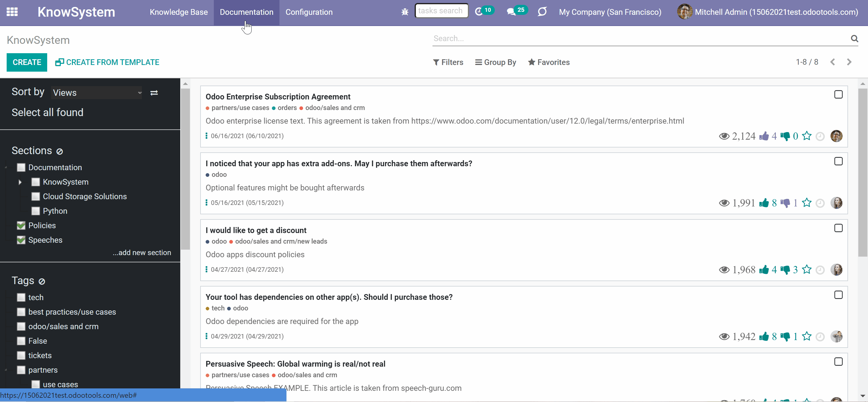
Task: Click CREATE FROM TEMPLATE
Action: tap(107, 62)
